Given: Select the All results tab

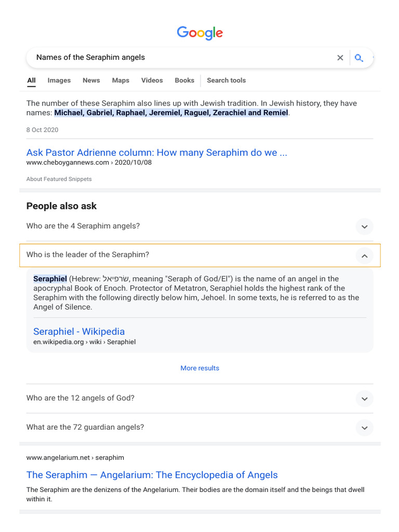Looking at the screenshot, I should coord(31,81).
